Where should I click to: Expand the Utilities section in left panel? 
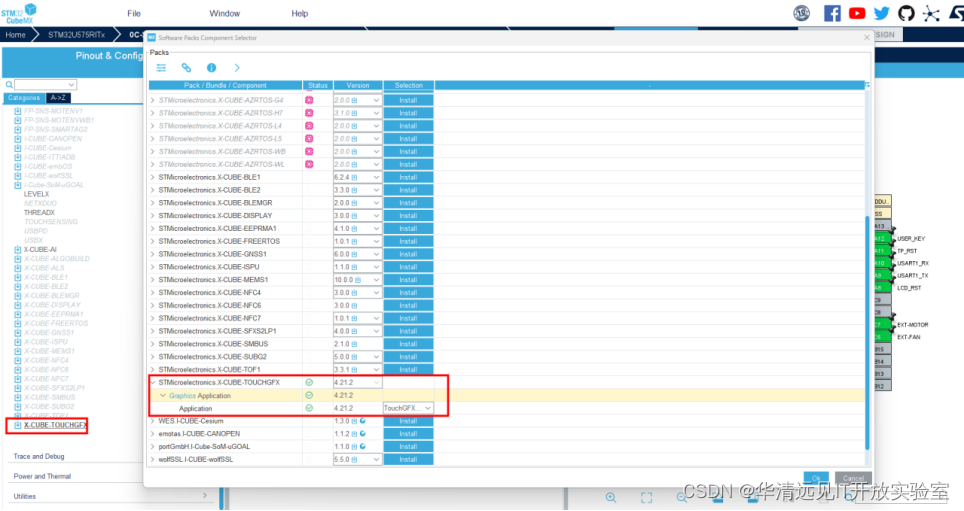point(205,496)
